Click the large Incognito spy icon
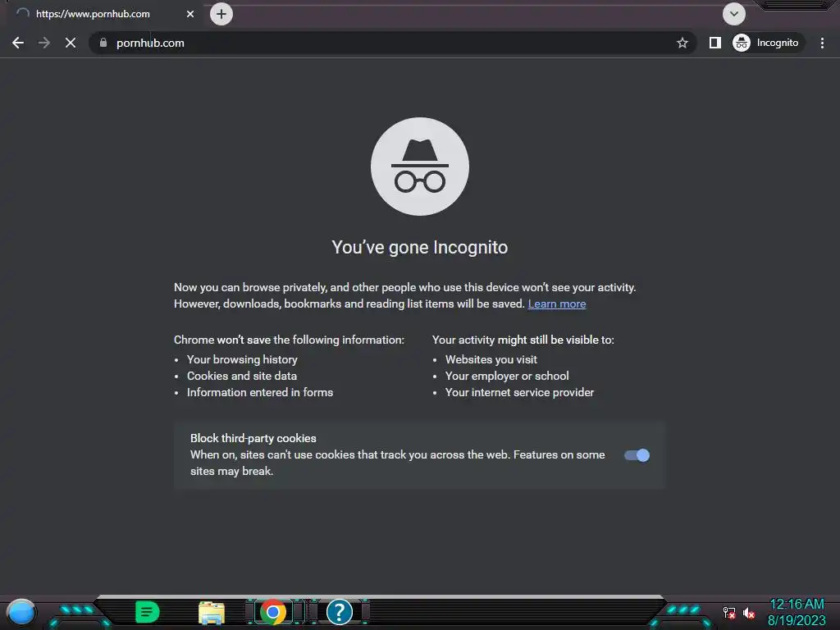The width and height of the screenshot is (840, 630). [x=420, y=167]
